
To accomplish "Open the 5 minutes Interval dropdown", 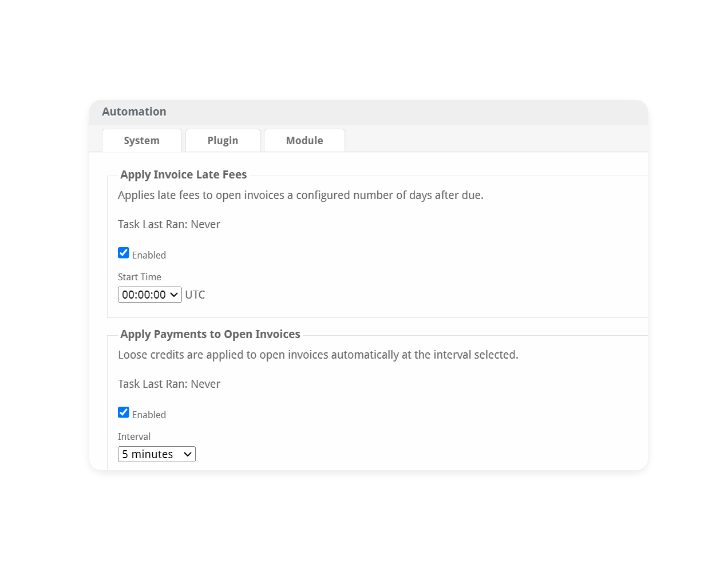I will tap(157, 454).
